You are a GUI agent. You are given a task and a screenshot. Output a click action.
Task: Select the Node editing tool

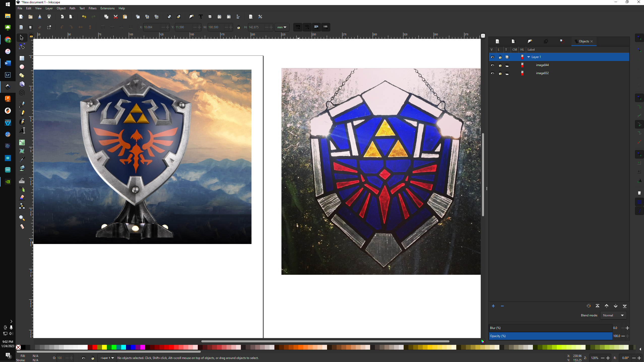pyautogui.click(x=22, y=47)
